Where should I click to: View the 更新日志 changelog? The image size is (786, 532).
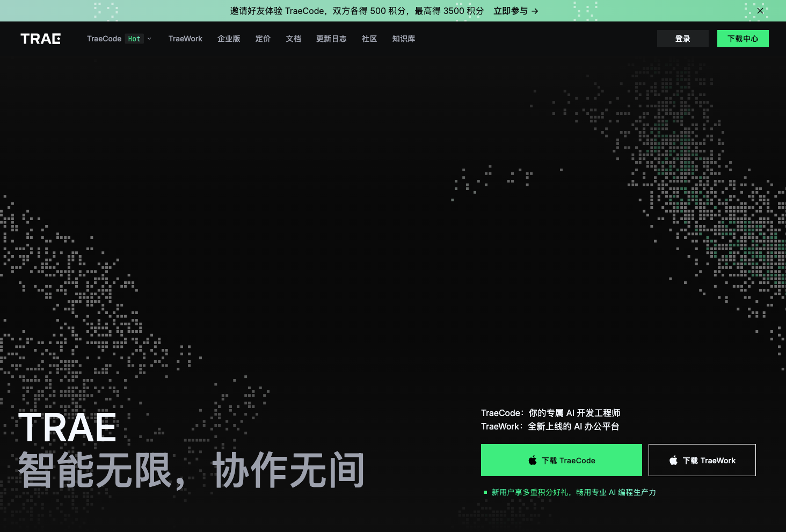pyautogui.click(x=331, y=39)
